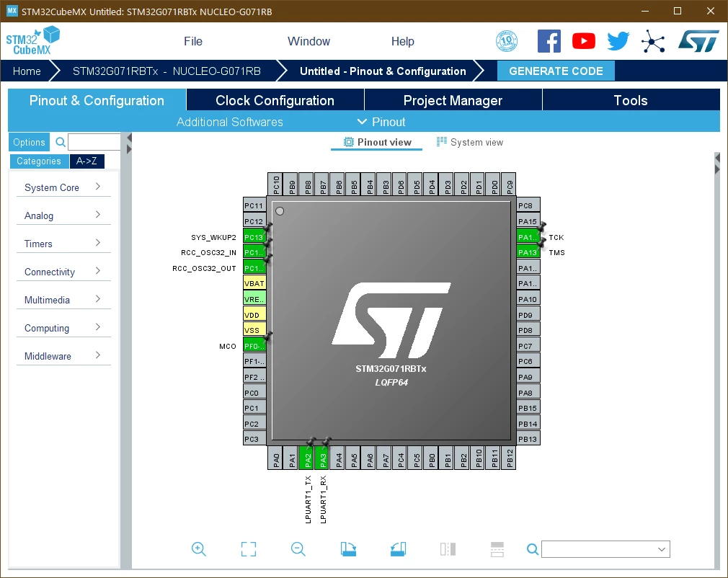
Task: Click the pin search magnifier icon
Action: 533,549
